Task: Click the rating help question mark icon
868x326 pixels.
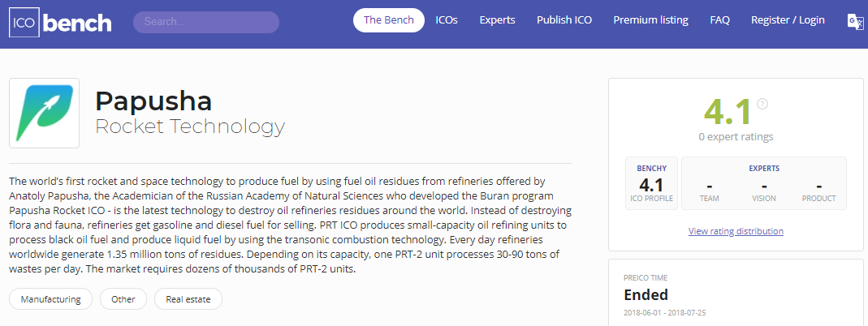Action: (x=762, y=104)
